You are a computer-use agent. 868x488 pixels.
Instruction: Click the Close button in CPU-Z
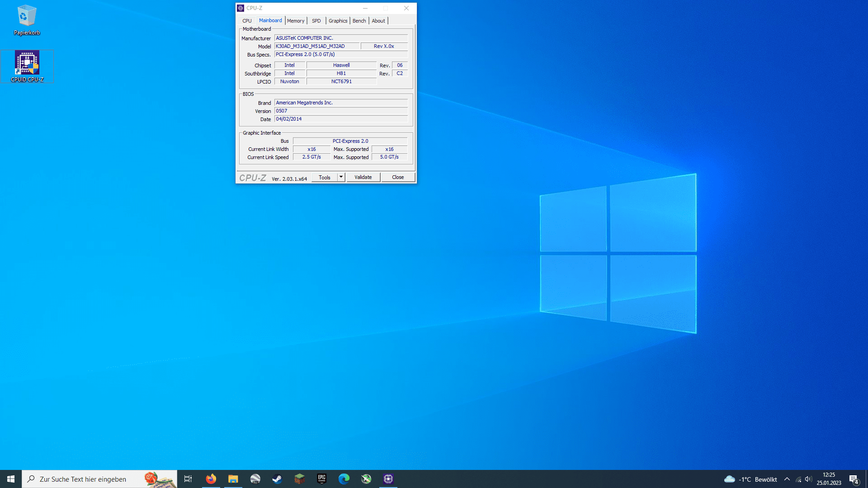pos(398,177)
